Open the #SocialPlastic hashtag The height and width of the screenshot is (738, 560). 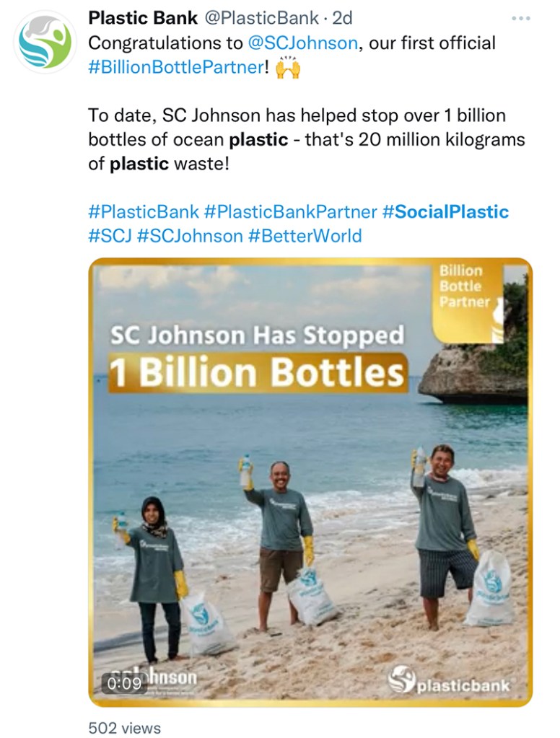(445, 212)
